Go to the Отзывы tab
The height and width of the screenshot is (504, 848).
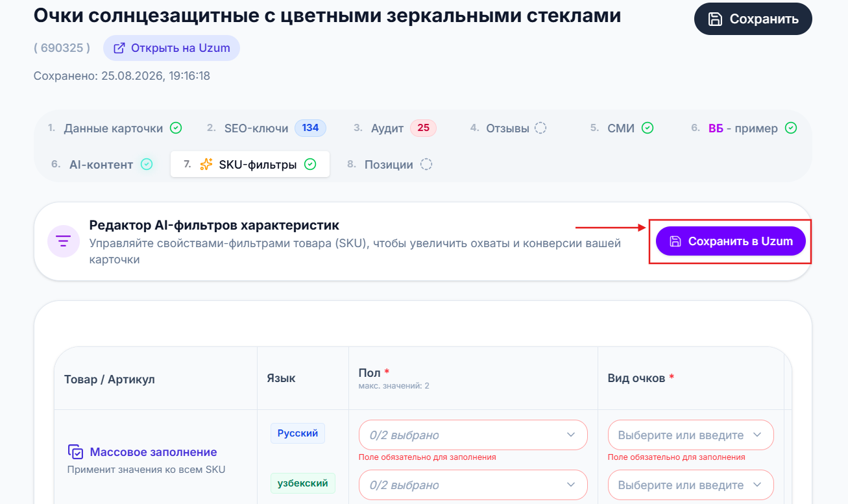pyautogui.click(x=508, y=128)
